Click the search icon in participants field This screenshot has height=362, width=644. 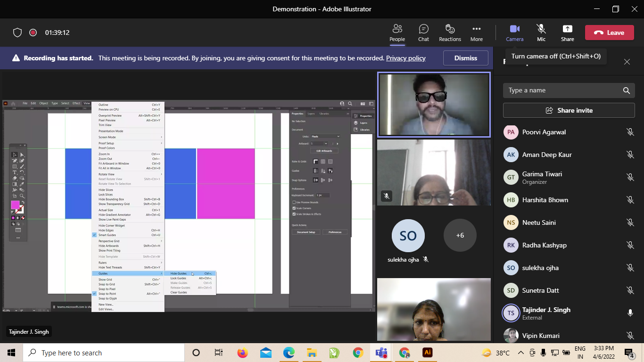click(626, 90)
